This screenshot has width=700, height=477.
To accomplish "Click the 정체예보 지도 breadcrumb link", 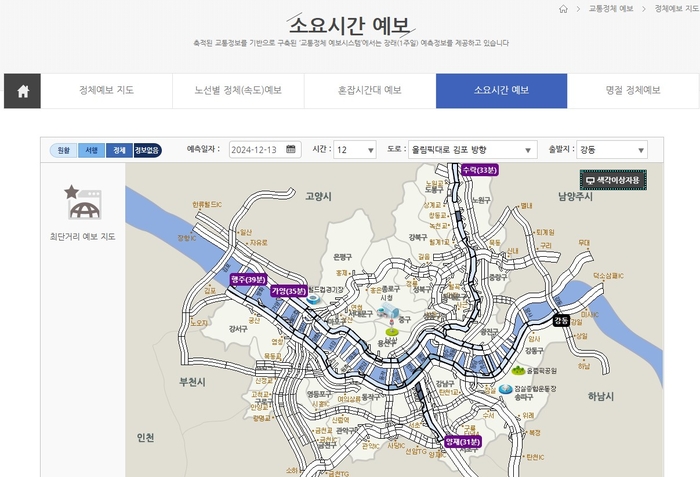I will [x=676, y=9].
